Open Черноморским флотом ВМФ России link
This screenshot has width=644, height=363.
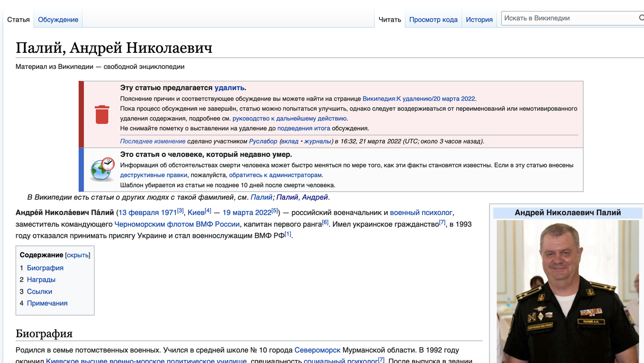coord(177,224)
